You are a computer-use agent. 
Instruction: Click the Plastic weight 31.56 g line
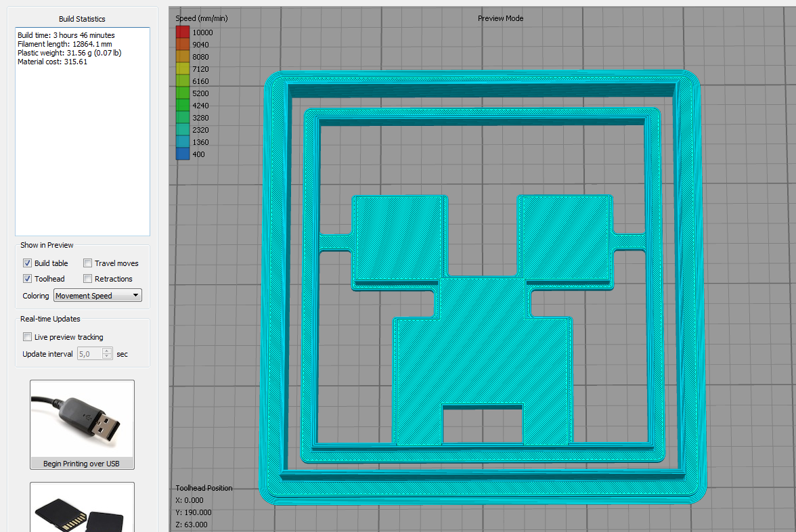pos(69,53)
